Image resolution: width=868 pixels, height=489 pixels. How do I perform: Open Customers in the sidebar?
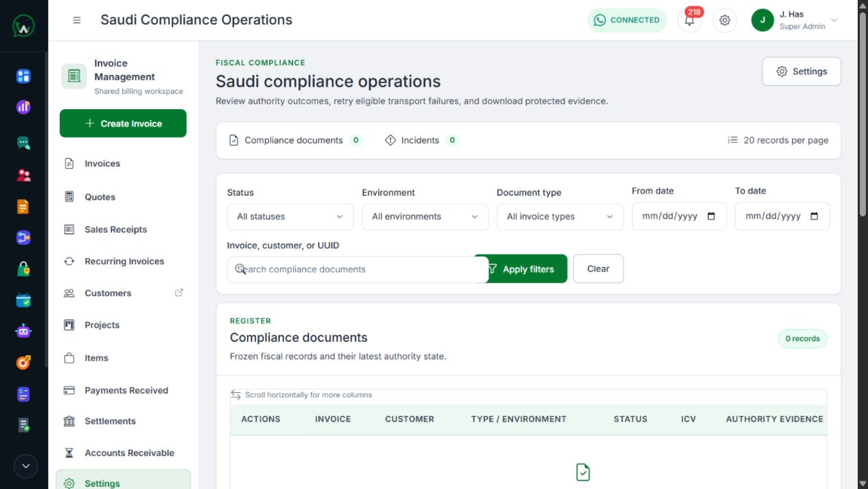123,293
